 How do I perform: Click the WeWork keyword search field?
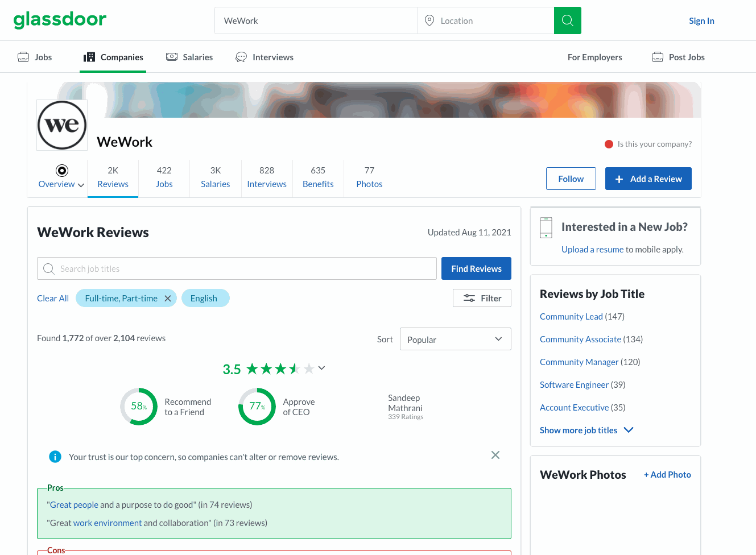coord(316,20)
